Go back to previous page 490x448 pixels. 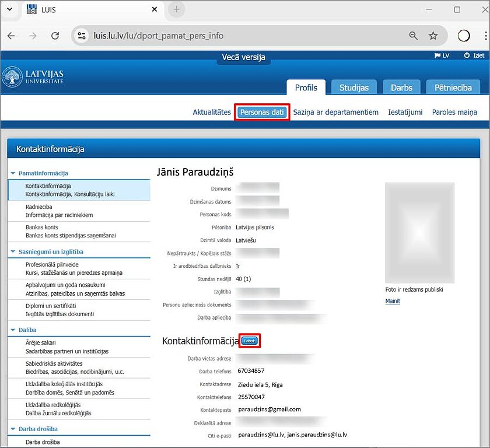tap(11, 36)
